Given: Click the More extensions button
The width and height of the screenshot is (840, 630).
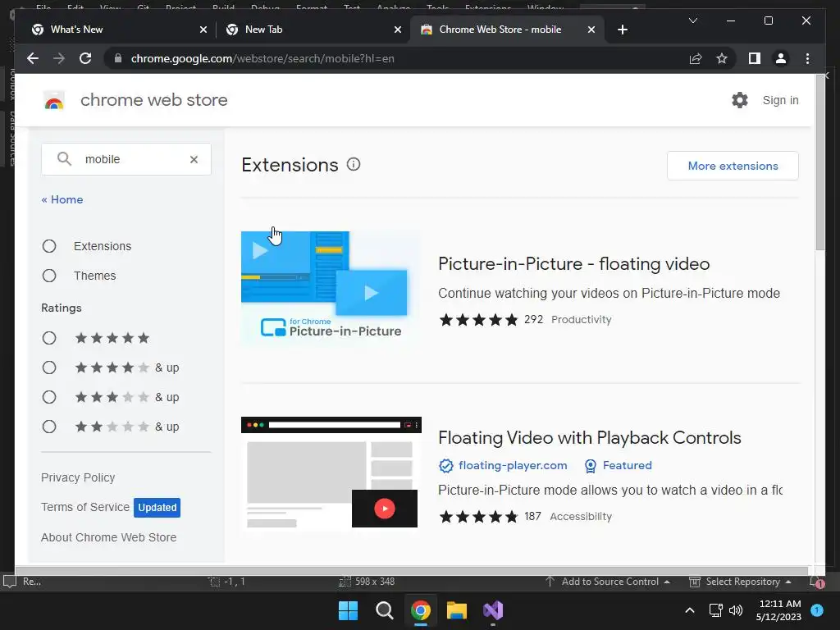Looking at the screenshot, I should pyautogui.click(x=733, y=166).
